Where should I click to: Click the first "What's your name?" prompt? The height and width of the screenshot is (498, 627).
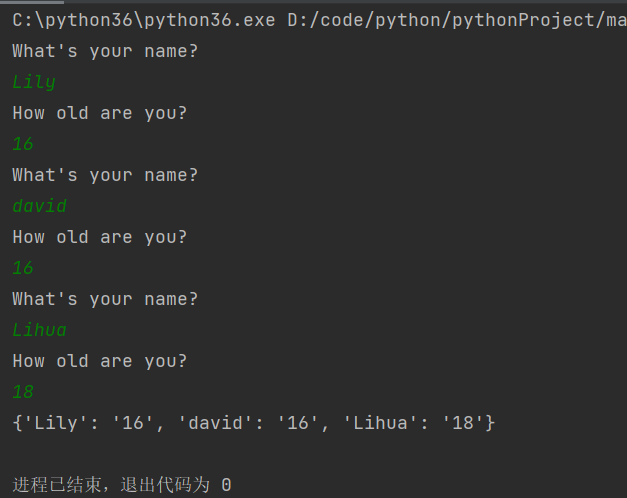pyautogui.click(x=105, y=51)
